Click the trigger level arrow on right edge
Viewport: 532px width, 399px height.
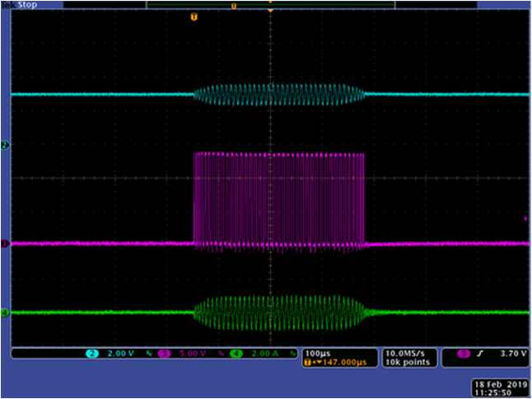click(x=526, y=219)
